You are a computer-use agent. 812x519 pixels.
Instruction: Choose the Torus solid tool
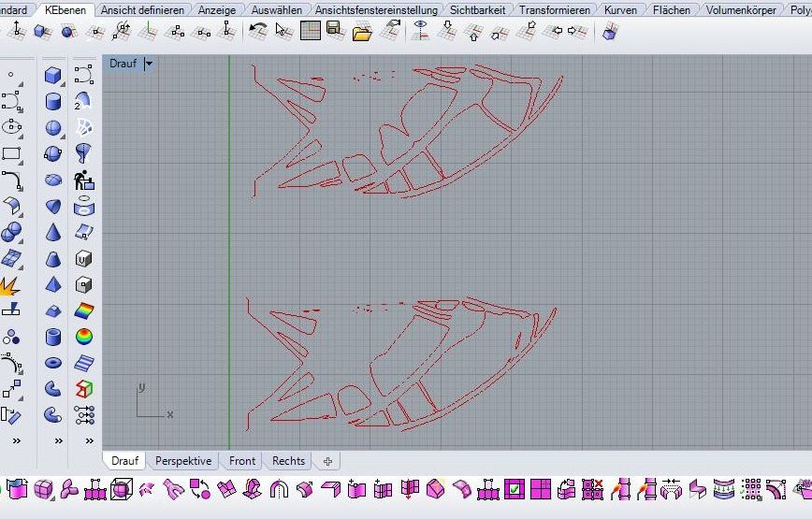click(53, 362)
